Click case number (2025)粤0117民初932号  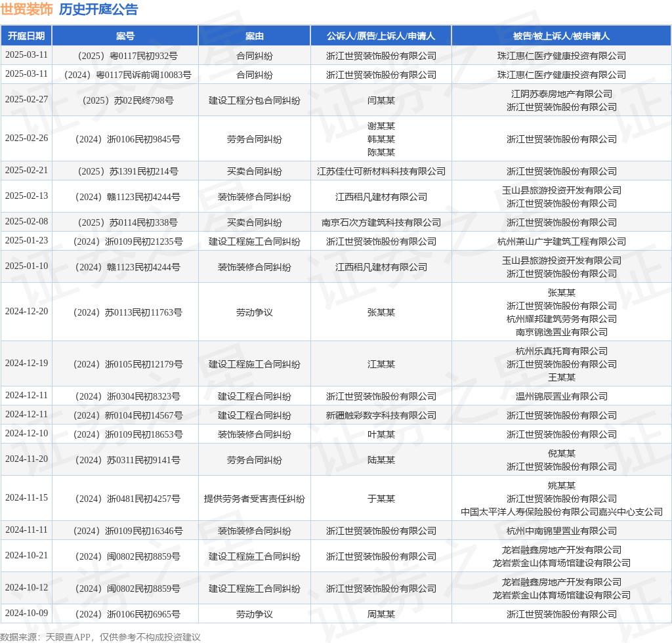125,56
